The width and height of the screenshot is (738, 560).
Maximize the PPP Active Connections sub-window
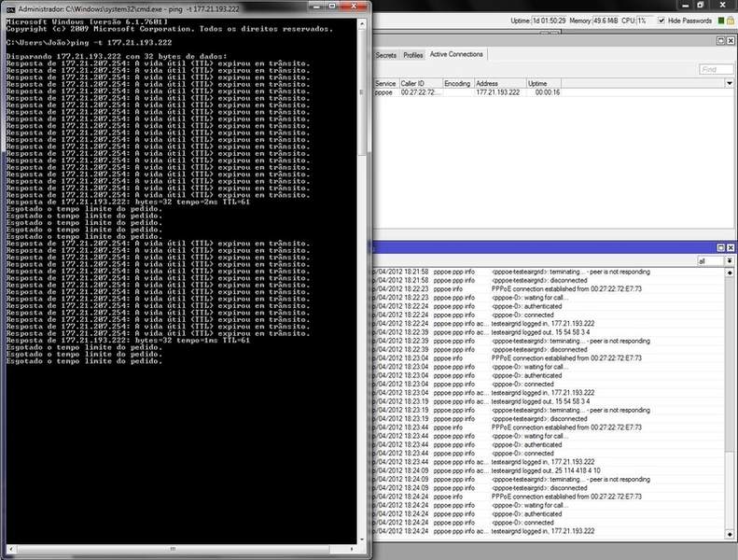pos(720,41)
